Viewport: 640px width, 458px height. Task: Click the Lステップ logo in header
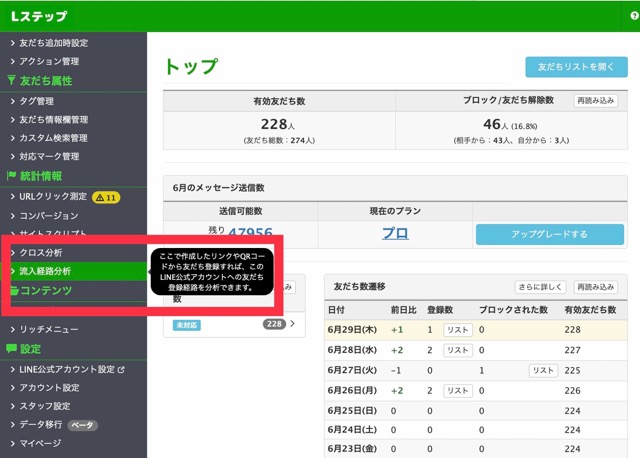[x=39, y=16]
